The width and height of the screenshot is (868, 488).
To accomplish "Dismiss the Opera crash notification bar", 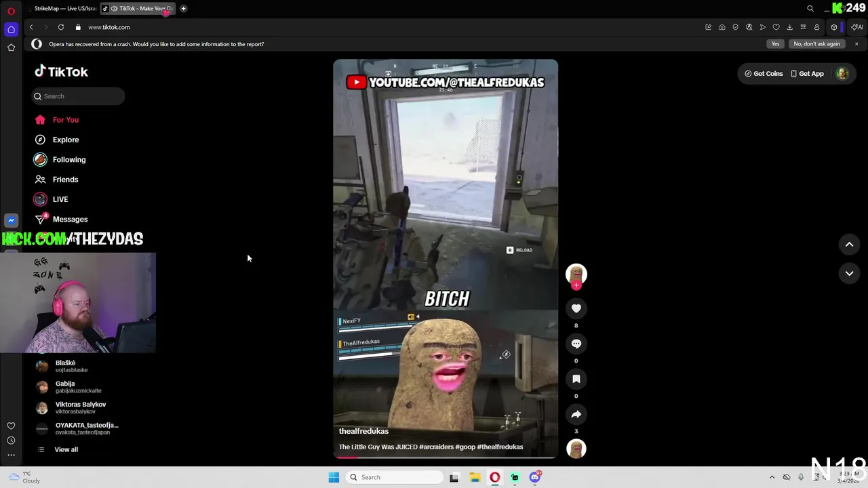I will click(x=856, y=44).
